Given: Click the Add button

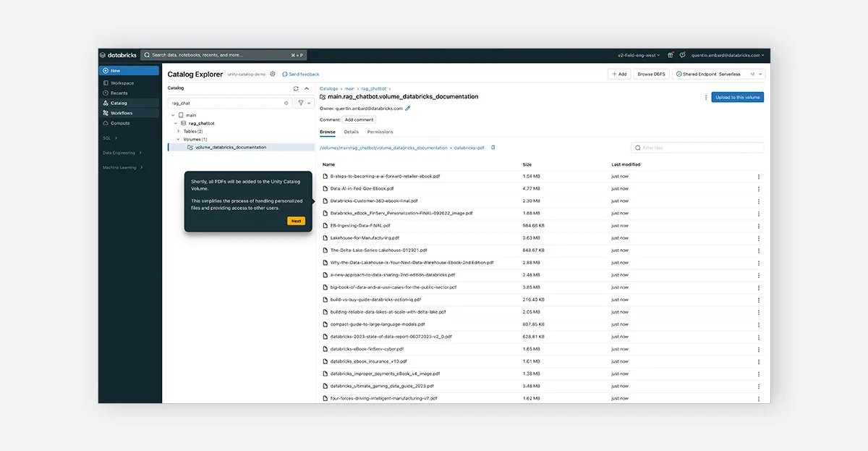Looking at the screenshot, I should click(x=619, y=74).
